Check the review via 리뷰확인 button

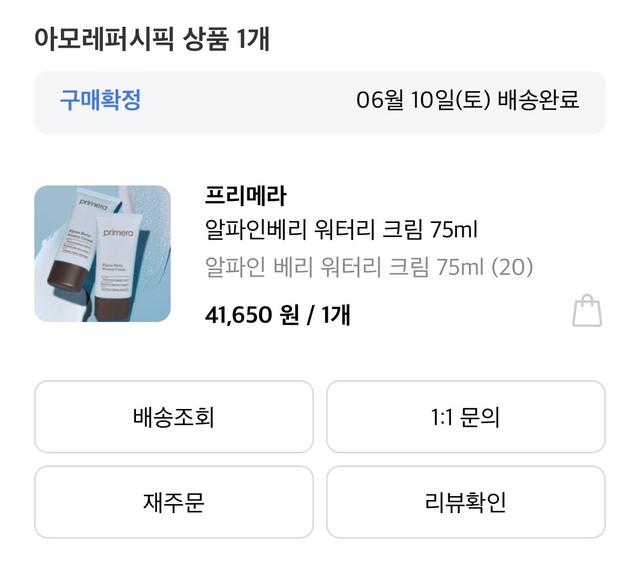(x=465, y=501)
